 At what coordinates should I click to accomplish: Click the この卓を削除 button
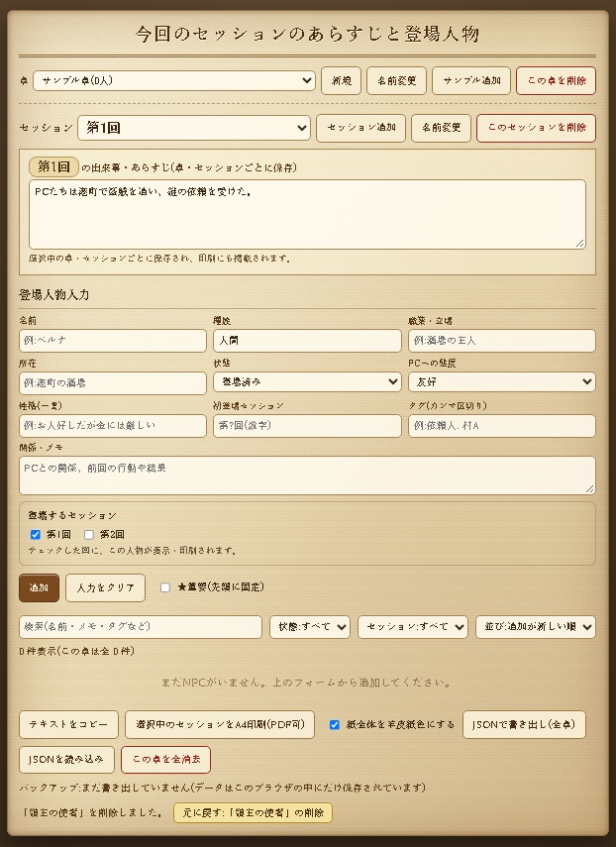pos(556,81)
